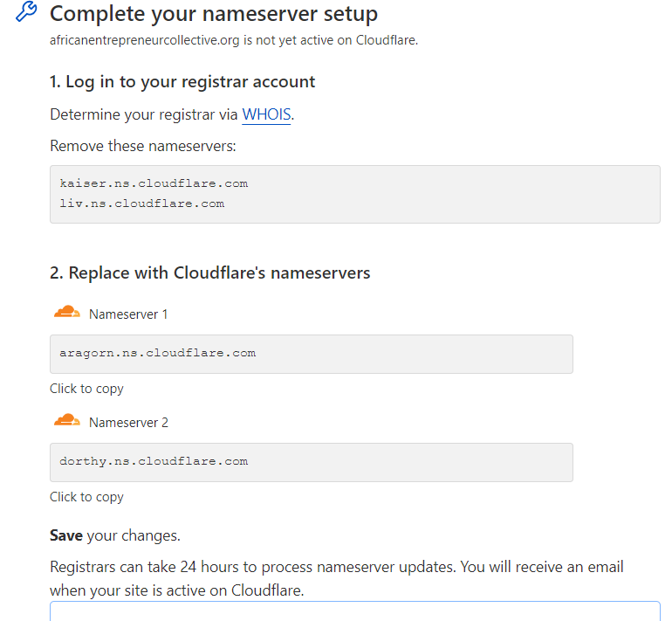Open the WHOIS link
Viewport: 672px width, 621px height.
click(266, 114)
